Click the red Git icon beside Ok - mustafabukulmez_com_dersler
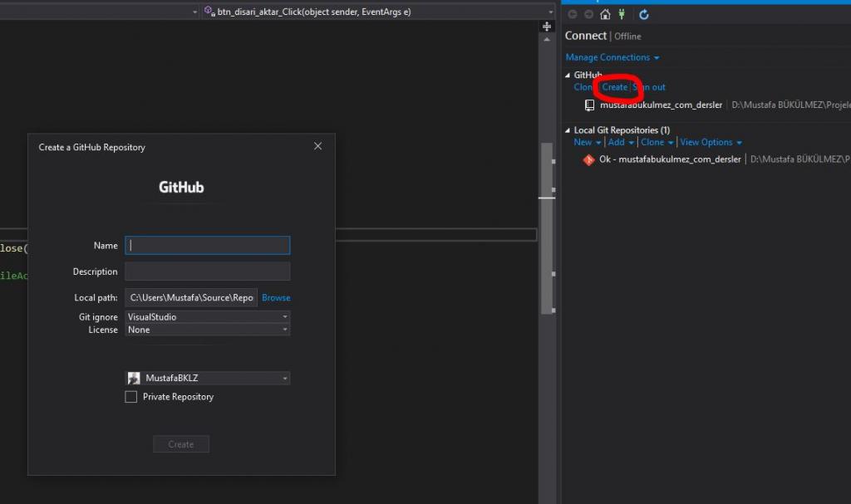Viewport: 851px width, 504px height. point(588,159)
